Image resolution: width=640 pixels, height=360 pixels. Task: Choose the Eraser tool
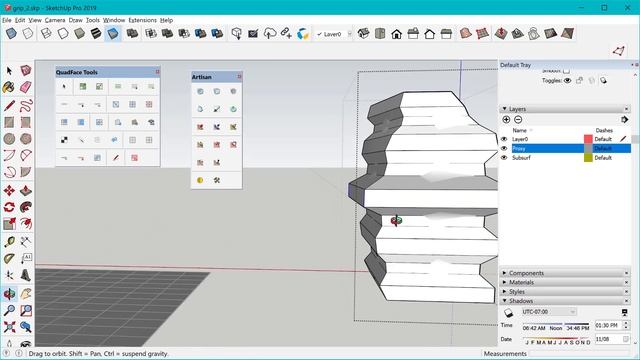tap(26, 87)
